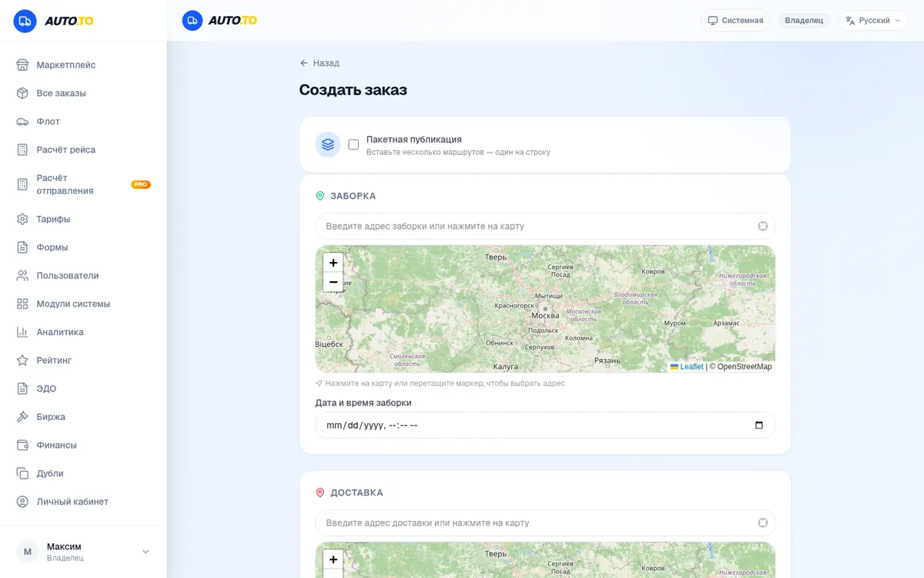This screenshot has height=578, width=924.
Task: Go back using the Назад link
Action: (x=320, y=63)
